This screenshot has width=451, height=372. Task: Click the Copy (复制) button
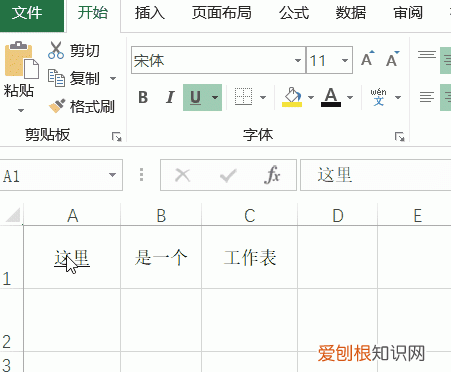point(74,78)
